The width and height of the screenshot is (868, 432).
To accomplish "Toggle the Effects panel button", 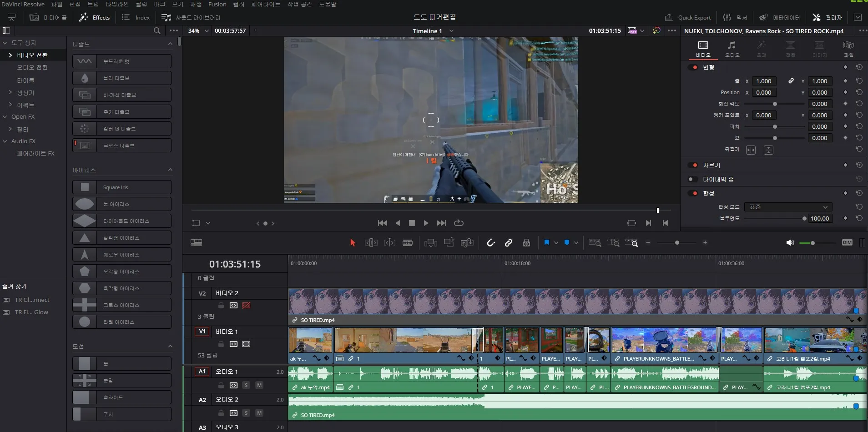I will point(94,17).
